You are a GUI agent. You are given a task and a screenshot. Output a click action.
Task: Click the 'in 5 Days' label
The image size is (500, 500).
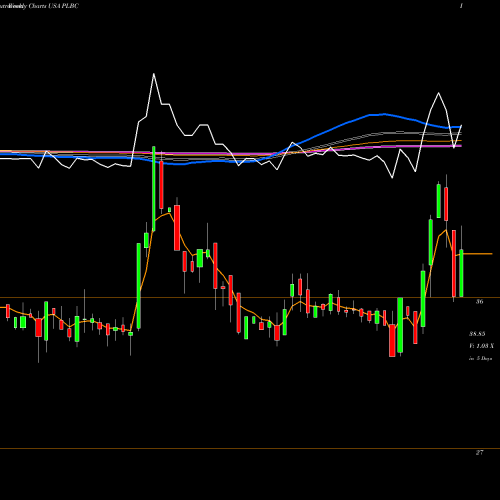[x=480, y=359]
